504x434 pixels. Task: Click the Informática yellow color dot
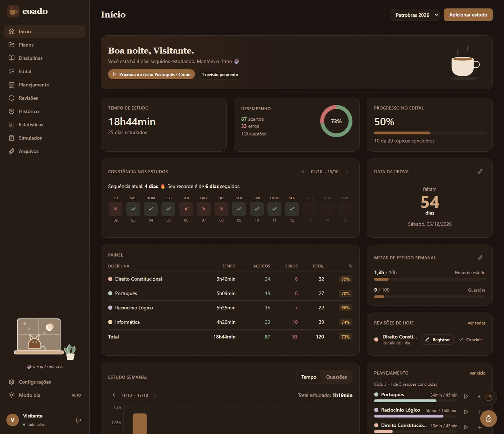110,322
